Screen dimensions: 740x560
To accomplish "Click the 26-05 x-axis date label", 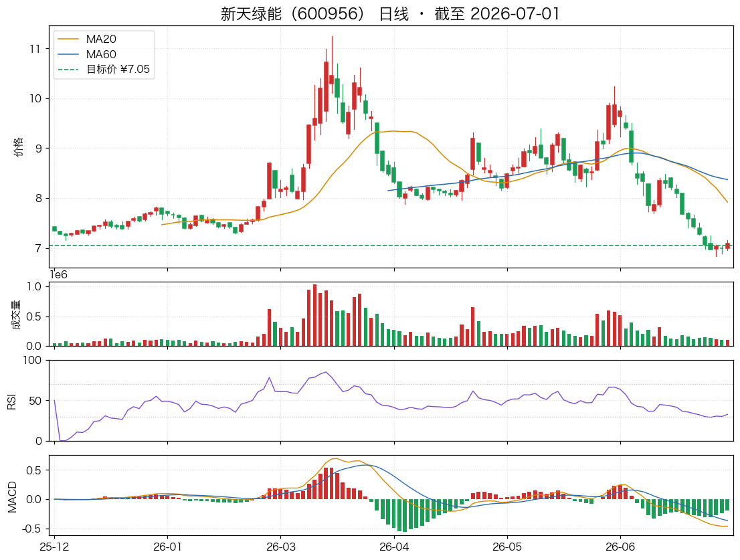I will (x=507, y=547).
